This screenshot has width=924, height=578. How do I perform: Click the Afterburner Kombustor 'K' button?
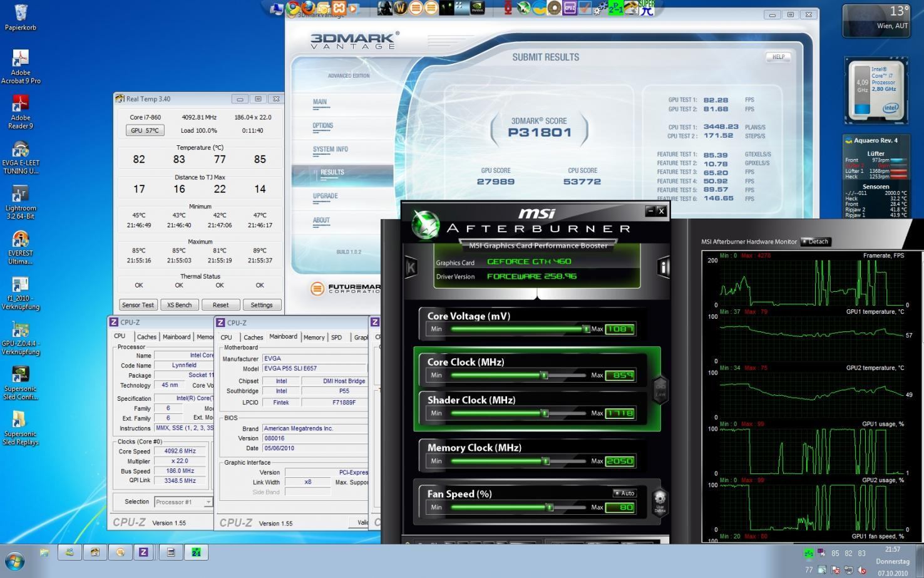coord(411,267)
